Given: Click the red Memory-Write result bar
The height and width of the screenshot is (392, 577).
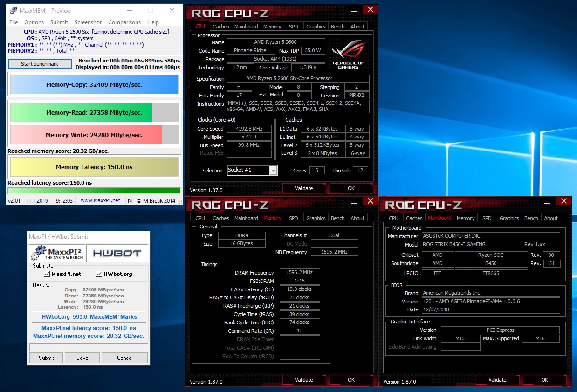Looking at the screenshot, I should point(94,135).
